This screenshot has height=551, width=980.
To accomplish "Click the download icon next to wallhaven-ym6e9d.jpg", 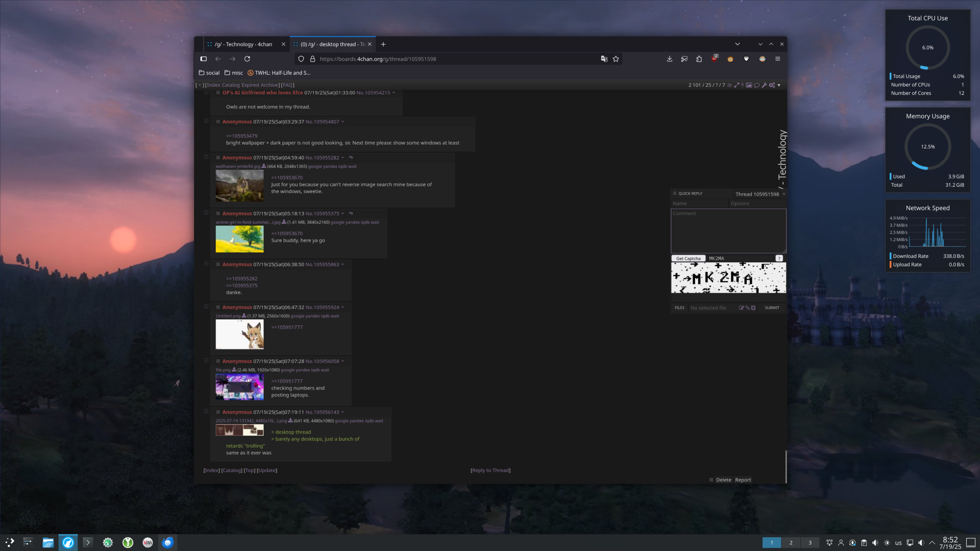I will (264, 166).
